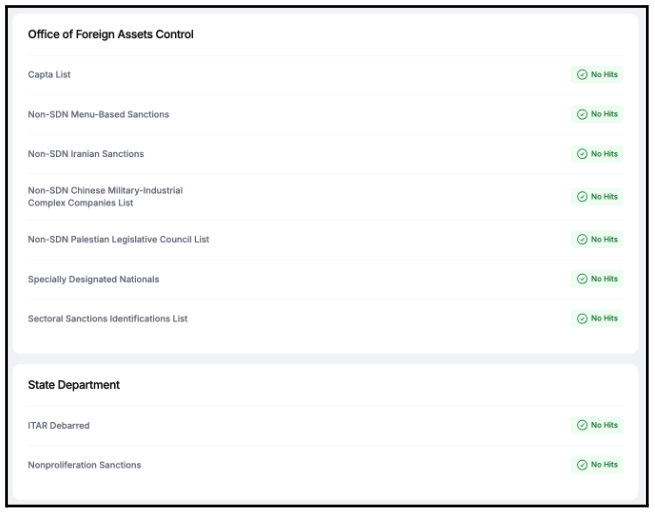Click No Hits badge for ITAR Debarred

[x=597, y=425]
